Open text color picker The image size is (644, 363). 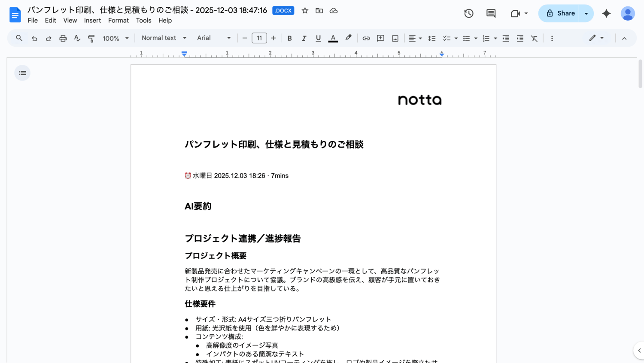(x=333, y=38)
